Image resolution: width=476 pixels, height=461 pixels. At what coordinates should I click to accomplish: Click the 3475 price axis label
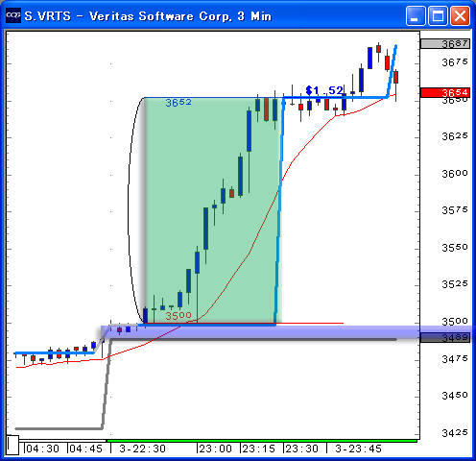tap(455, 359)
